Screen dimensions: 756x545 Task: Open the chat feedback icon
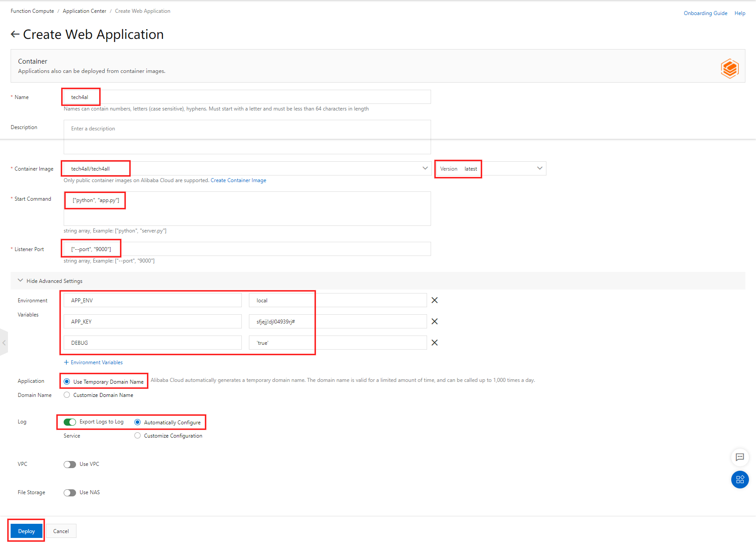click(740, 457)
